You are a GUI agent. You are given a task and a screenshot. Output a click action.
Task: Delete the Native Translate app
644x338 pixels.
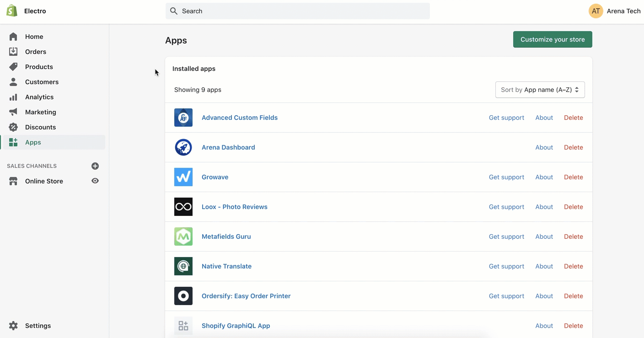[574, 266]
